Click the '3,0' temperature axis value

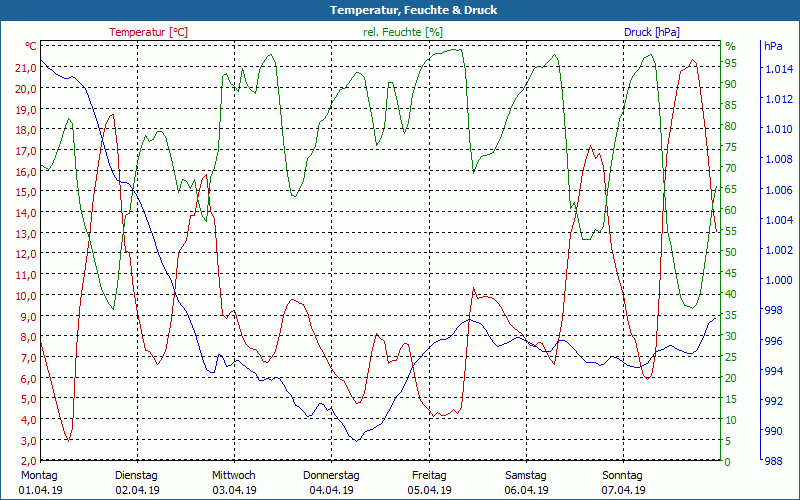point(29,441)
